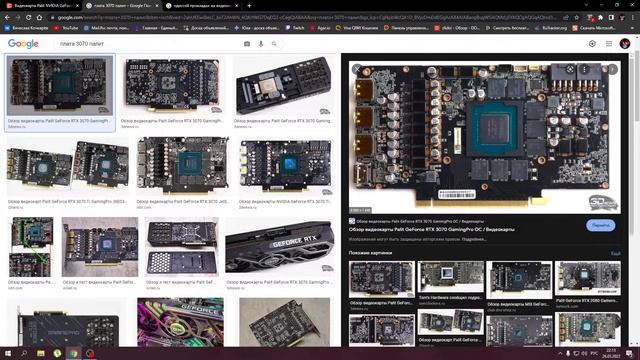Go back with the browser back arrow
Screen dimensions: 640x360
click(x=7, y=18)
